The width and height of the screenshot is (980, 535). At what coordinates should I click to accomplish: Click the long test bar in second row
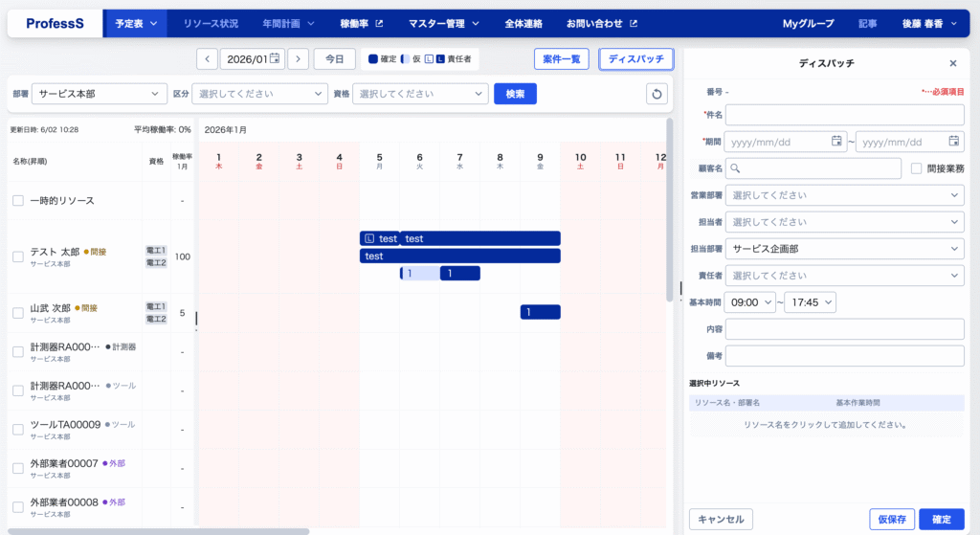(x=460, y=256)
